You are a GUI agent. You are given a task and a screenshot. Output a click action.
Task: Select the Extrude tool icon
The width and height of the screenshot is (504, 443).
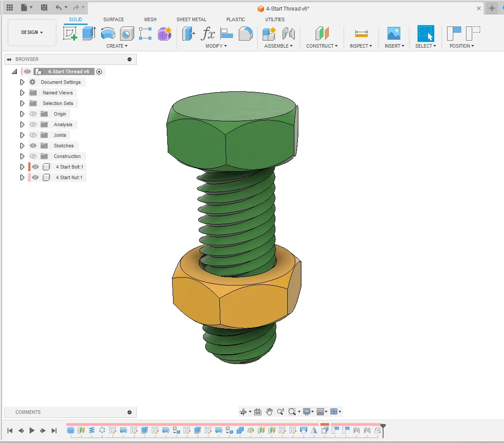pos(89,34)
